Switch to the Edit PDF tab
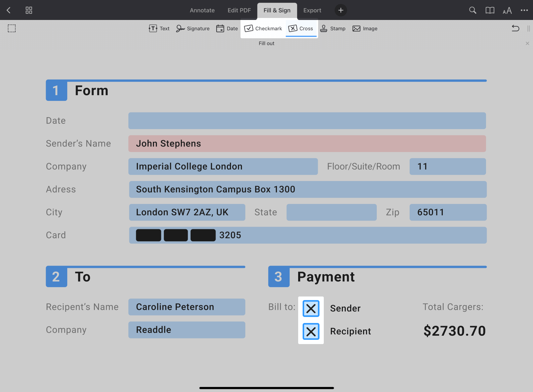This screenshot has width=533, height=392. click(239, 10)
